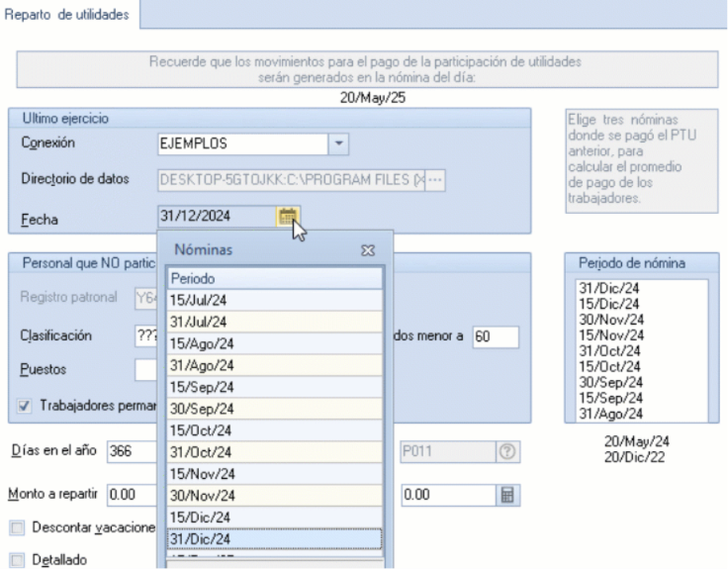Enable Descontar vacaciones checkbox
Screen dimensions: 728x569
[x=17, y=527]
